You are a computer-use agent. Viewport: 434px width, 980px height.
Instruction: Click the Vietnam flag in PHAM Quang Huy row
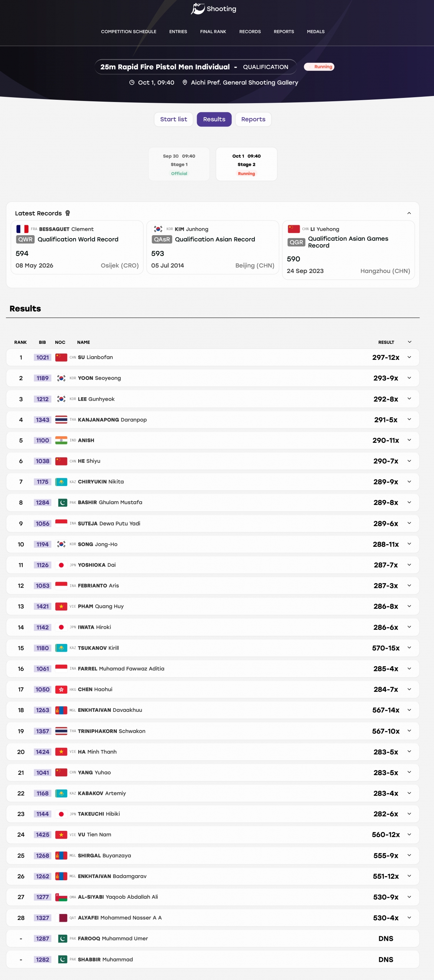tap(61, 606)
